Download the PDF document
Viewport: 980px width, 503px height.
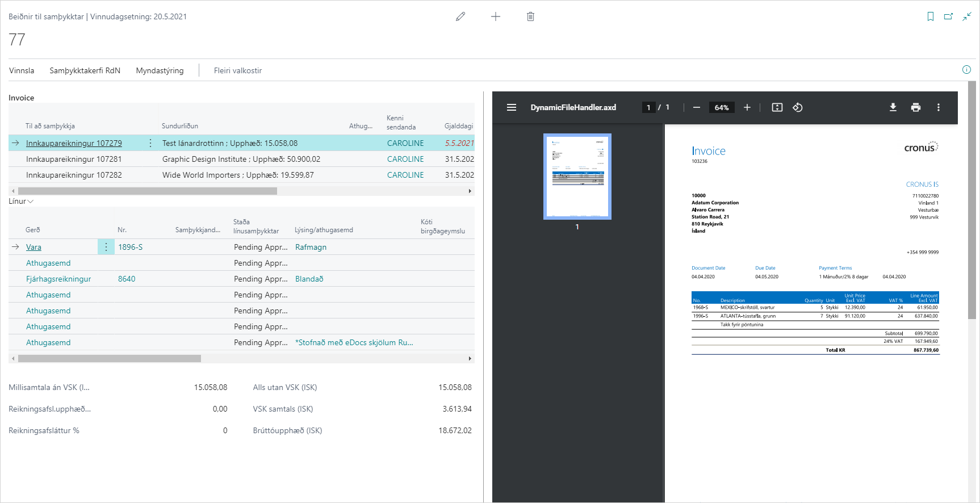[893, 107]
